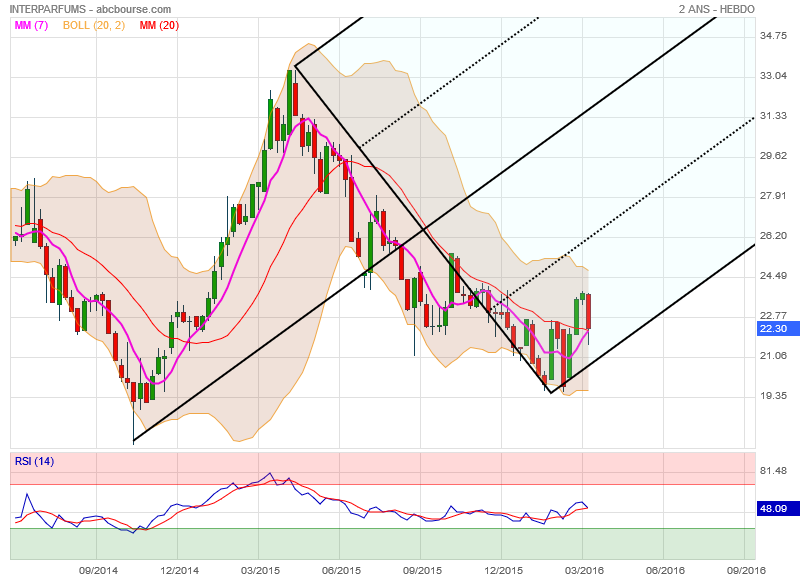Click the 34.75 price axis label
The image size is (800, 580).
[x=773, y=36]
